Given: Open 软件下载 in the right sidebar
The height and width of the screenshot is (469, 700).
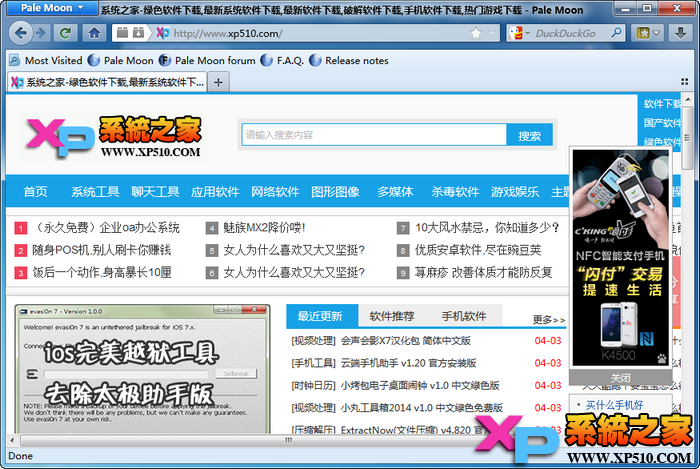Looking at the screenshot, I should click(x=662, y=104).
